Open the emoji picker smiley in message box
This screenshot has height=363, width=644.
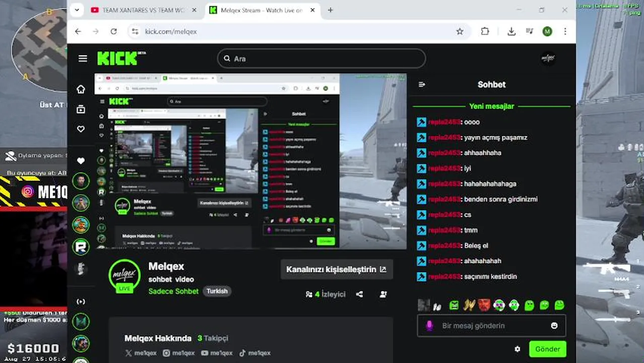point(554,326)
